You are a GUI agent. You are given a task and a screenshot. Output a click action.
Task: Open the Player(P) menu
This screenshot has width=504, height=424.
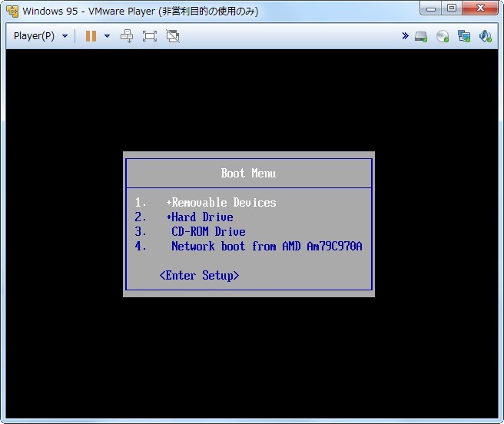coord(34,35)
